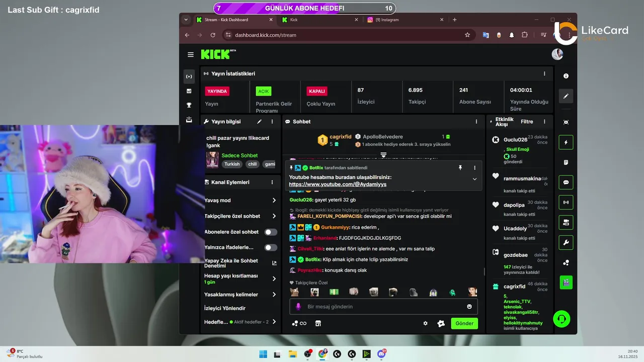
Task: Select the lightning bolt icon in right sidebar
Action: click(x=566, y=142)
